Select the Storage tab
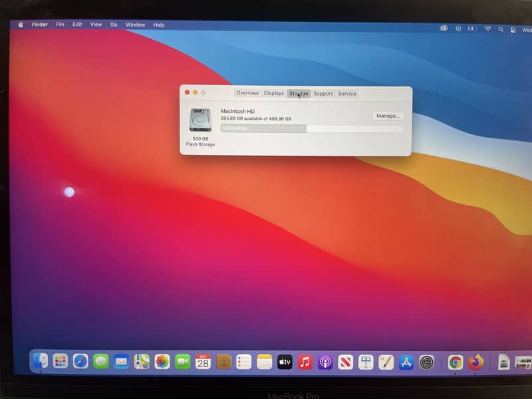The image size is (532, 399). pos(299,93)
